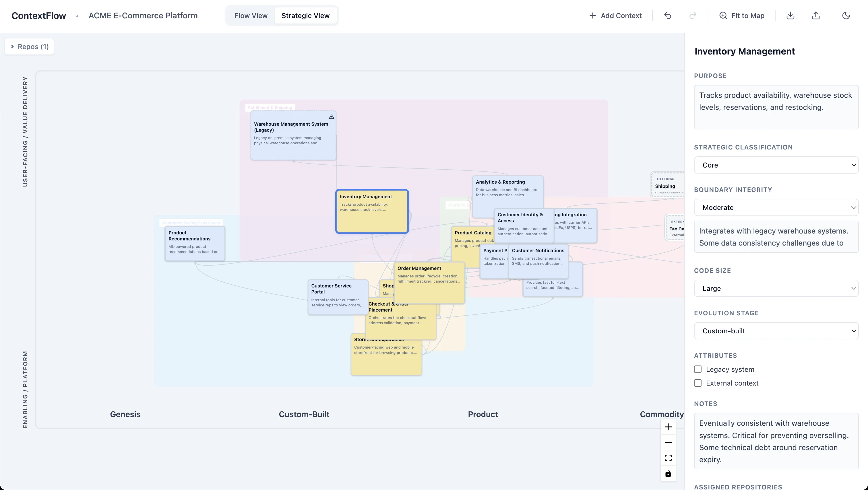The image size is (868, 490).
Task: Switch to Flow View
Action: click(x=251, y=15)
